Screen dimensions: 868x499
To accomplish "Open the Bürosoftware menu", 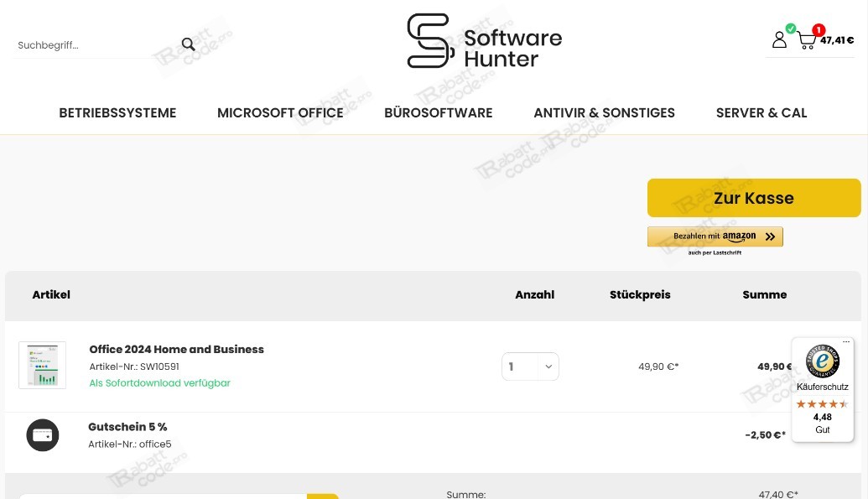I will point(439,113).
